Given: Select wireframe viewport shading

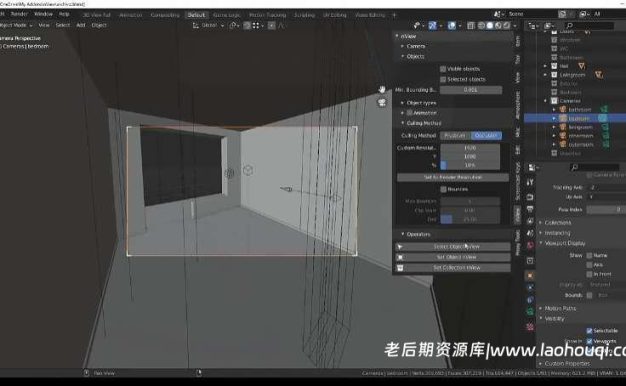Looking at the screenshot, I should [x=481, y=26].
